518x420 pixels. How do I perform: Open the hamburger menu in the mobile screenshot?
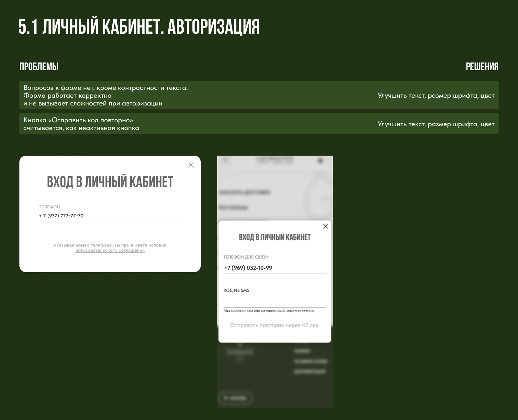tap(226, 160)
